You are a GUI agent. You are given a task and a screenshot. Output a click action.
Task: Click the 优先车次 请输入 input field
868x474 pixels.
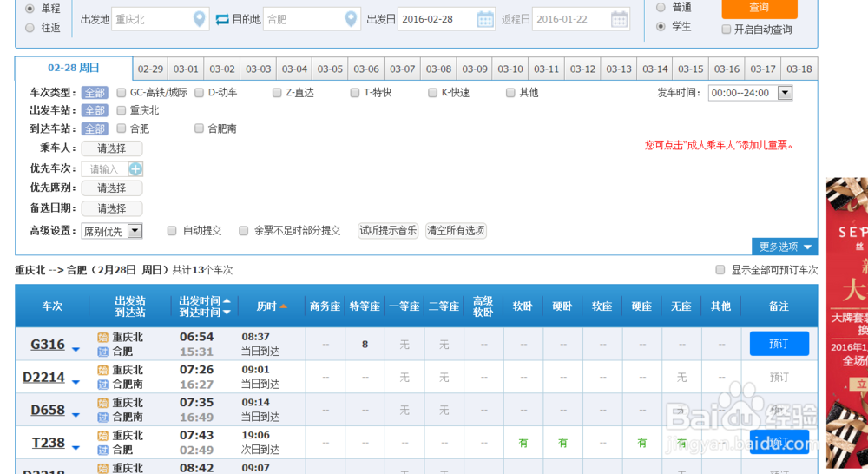tap(106, 169)
